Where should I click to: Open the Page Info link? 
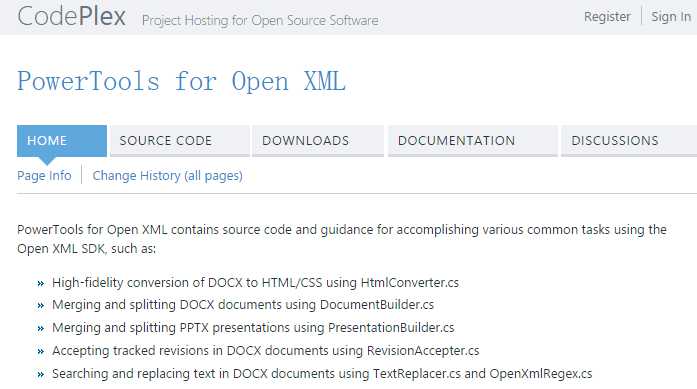coord(44,176)
